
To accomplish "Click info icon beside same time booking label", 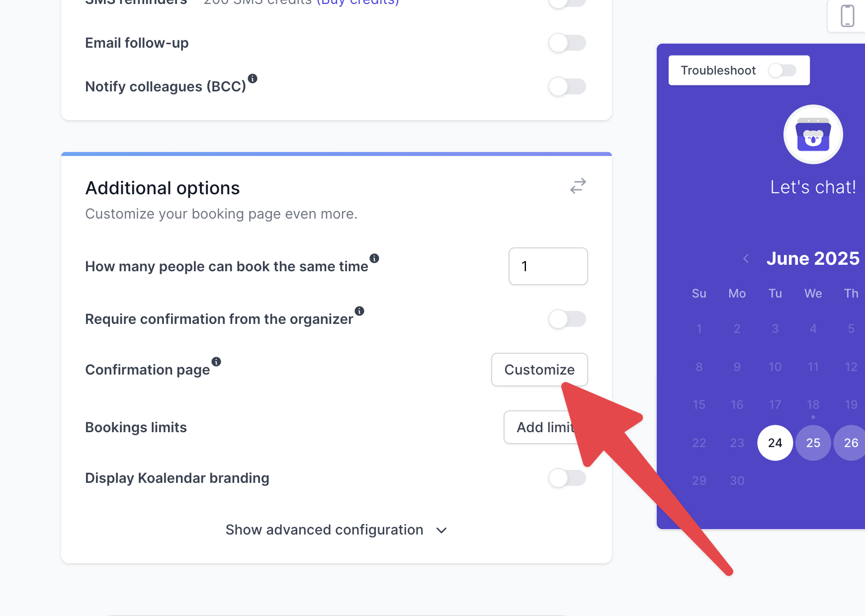I will tap(374, 258).
